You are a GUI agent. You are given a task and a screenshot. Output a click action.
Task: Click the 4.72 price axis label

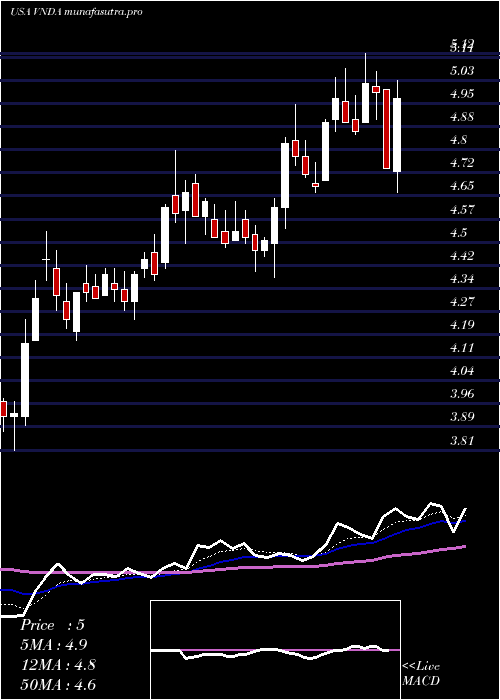click(x=462, y=163)
